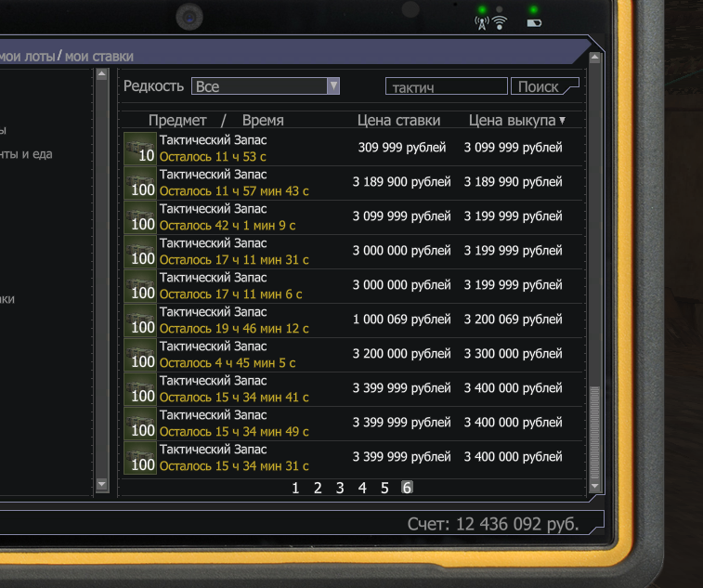Image resolution: width=703 pixels, height=588 pixels.
Task: Click item icon for lot ending 4 ч 45 мин 5 с
Action: [140, 354]
